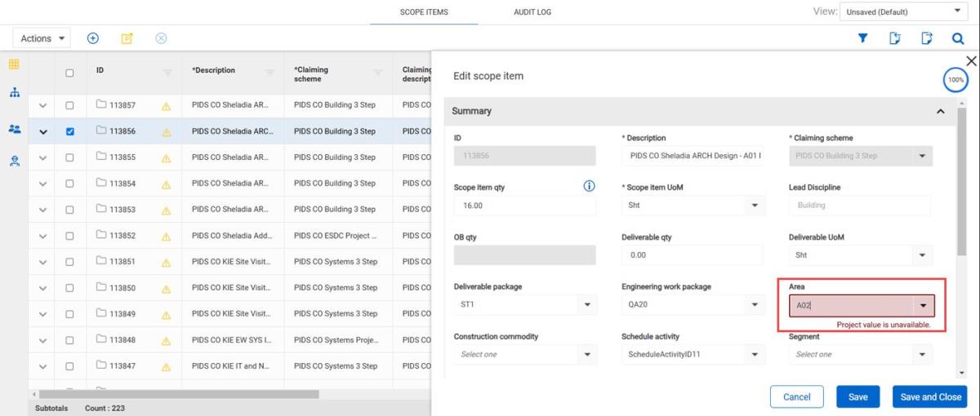Toggle the select-all header checkbox
The image size is (980, 416).
tap(69, 73)
